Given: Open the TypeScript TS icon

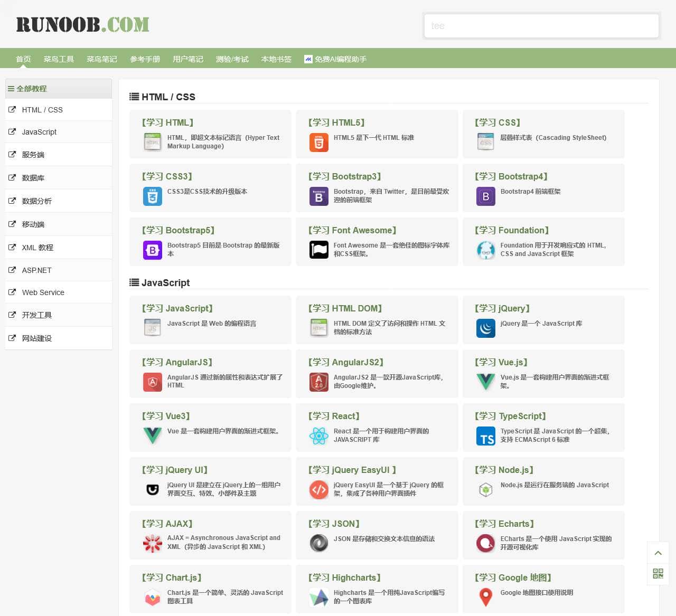Looking at the screenshot, I should [485, 436].
